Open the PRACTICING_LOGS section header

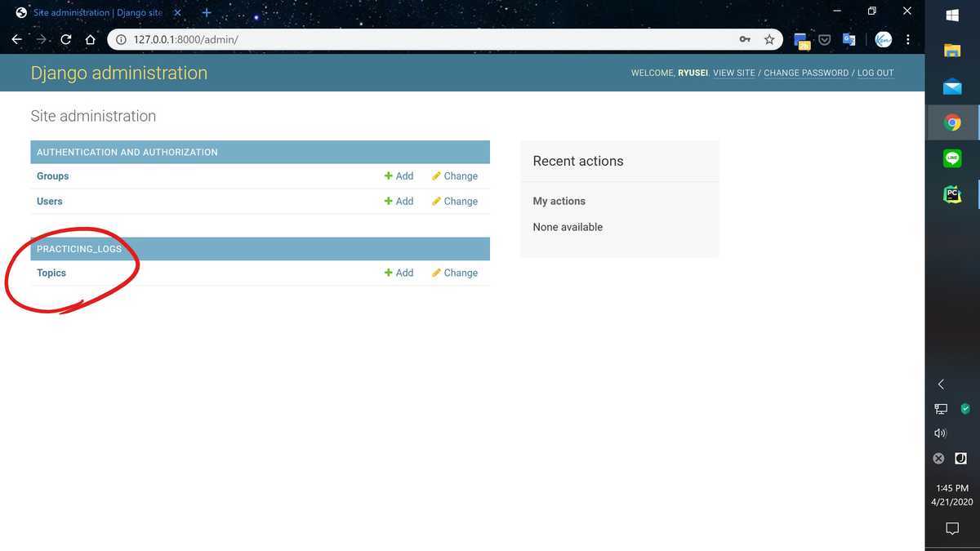pyautogui.click(x=79, y=249)
